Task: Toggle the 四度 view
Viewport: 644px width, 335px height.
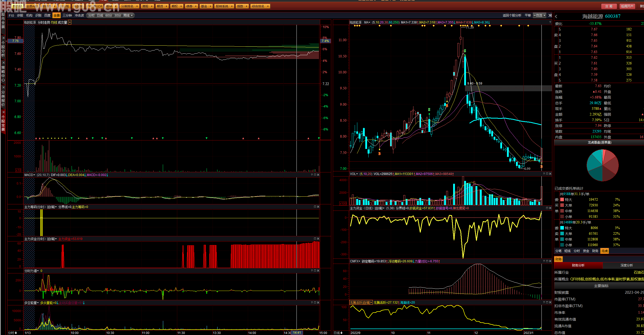Action: coord(47,15)
